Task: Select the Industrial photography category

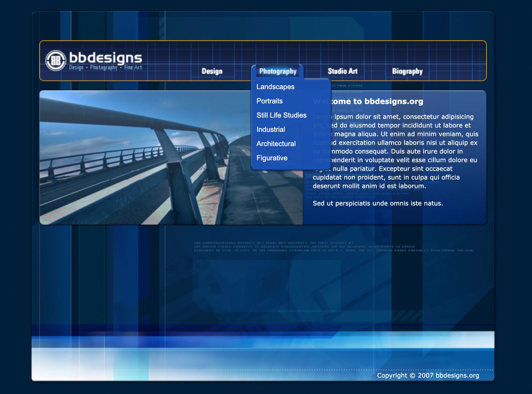Action: 271,129
